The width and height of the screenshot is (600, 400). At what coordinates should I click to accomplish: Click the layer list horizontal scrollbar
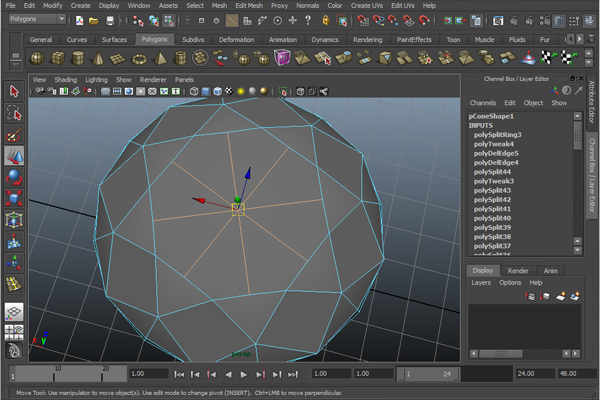pyautogui.click(x=501, y=354)
